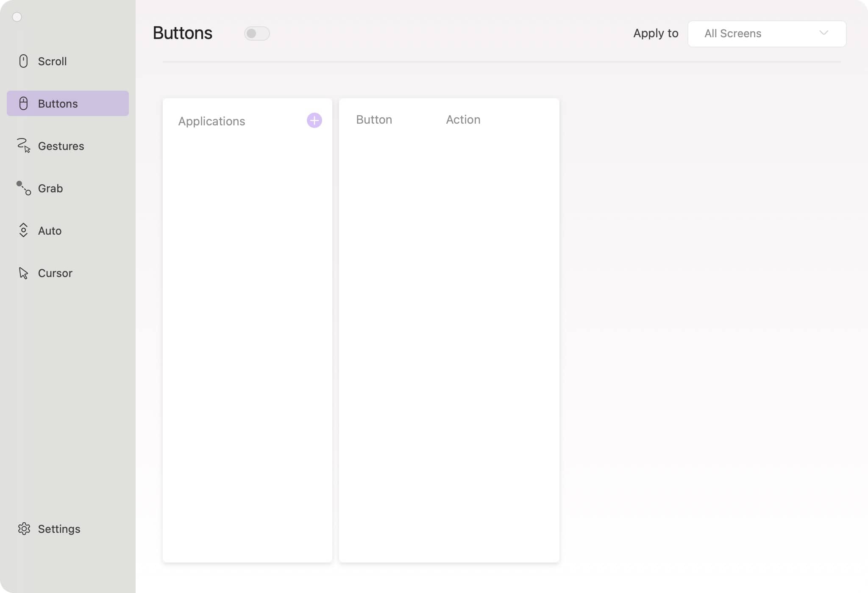Click the Cursor arrow icon
Viewport: 868px width, 593px height.
tap(24, 273)
